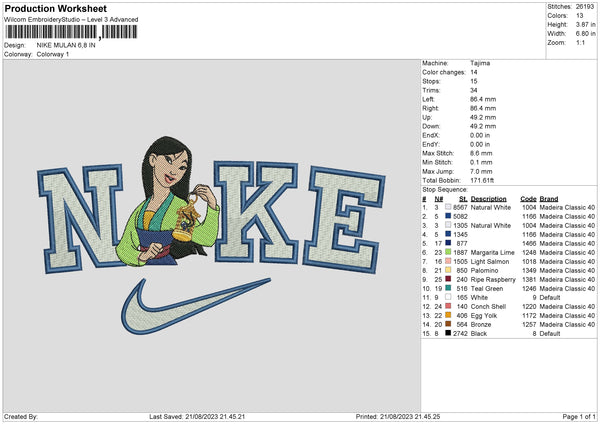600x424 pixels.
Task: Click the EndX value 0.00 in
Action: point(480,135)
